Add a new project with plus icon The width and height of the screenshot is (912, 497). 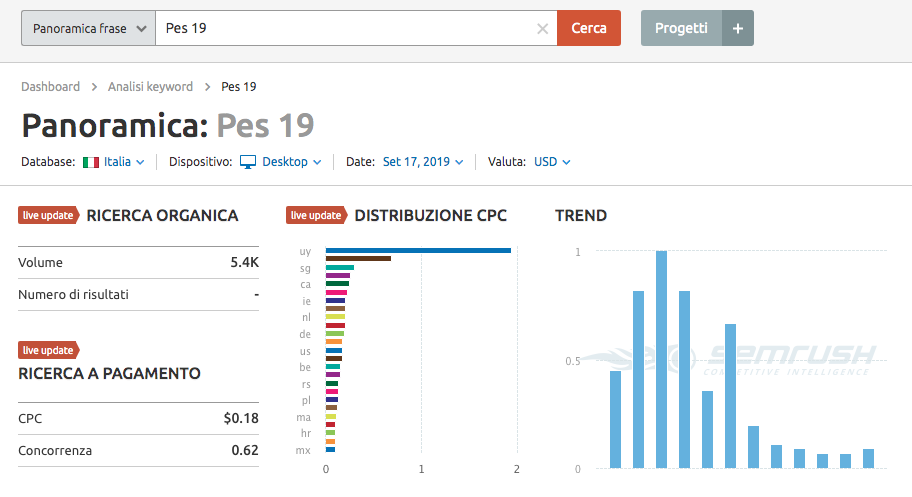(738, 28)
